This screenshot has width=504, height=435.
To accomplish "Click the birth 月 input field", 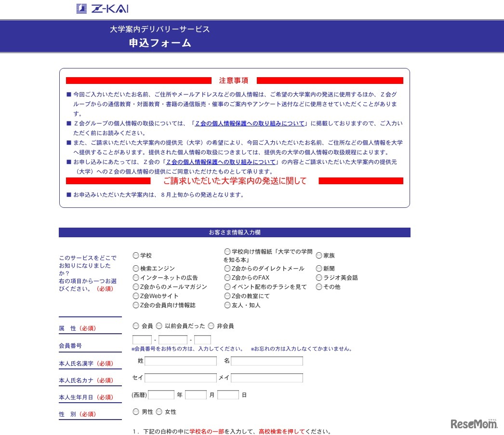I will pos(196,395).
